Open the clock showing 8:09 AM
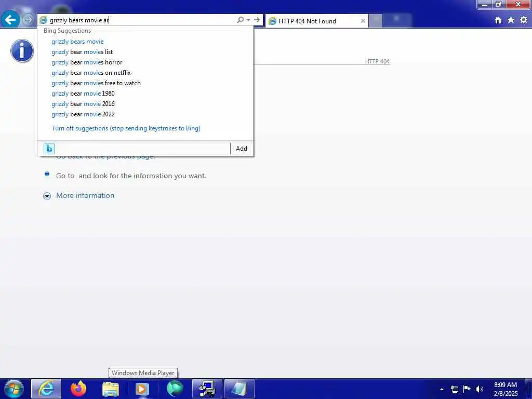Image resolution: width=532 pixels, height=399 pixels. [506, 389]
